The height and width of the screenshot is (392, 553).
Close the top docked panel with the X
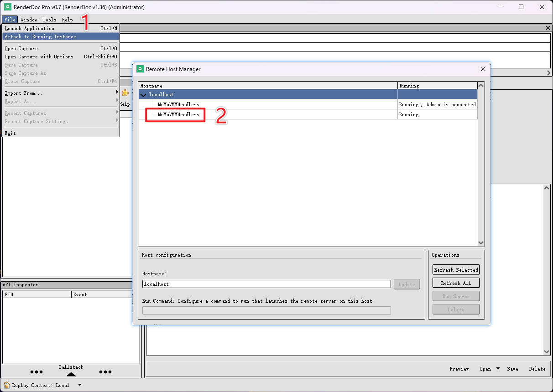(x=548, y=28)
